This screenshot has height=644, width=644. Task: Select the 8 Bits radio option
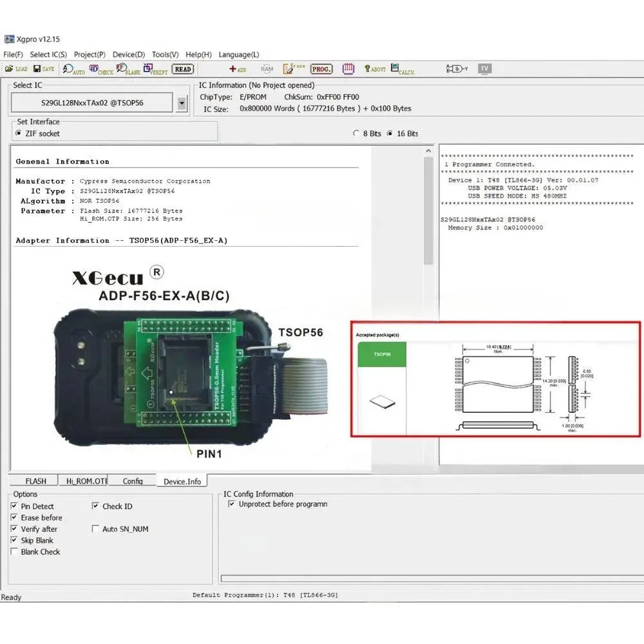[x=355, y=133]
